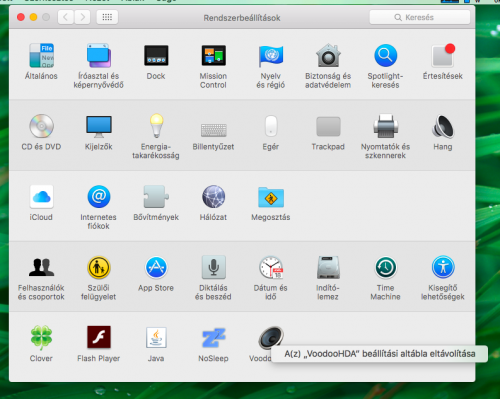Go forward with the right arrow button

82,17
